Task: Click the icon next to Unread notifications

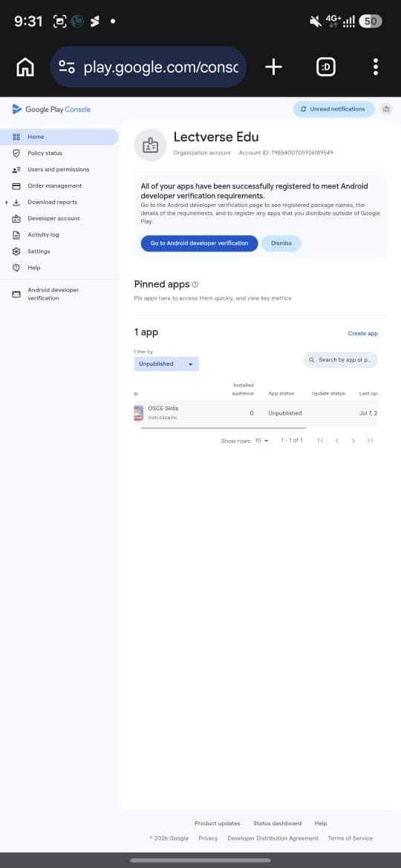Action: click(387, 109)
